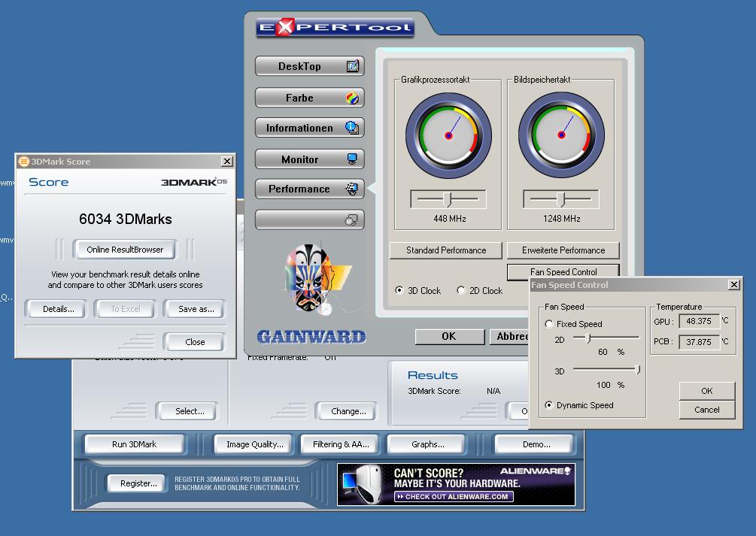The height and width of the screenshot is (536, 756).
Task: Cancel the Fan Speed Control dialog
Action: pos(707,410)
